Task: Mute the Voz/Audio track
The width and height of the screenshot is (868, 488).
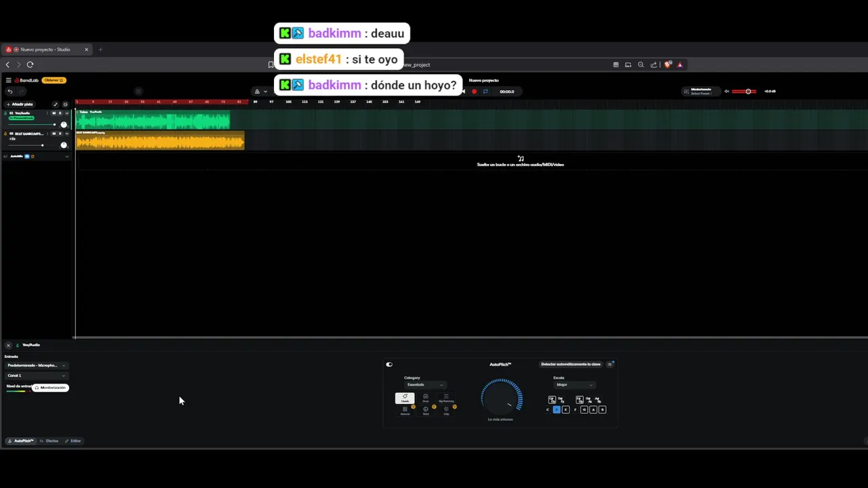Action: 54,113
